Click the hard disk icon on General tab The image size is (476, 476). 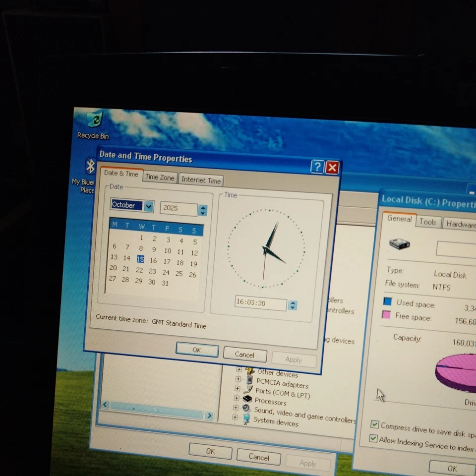click(x=399, y=244)
